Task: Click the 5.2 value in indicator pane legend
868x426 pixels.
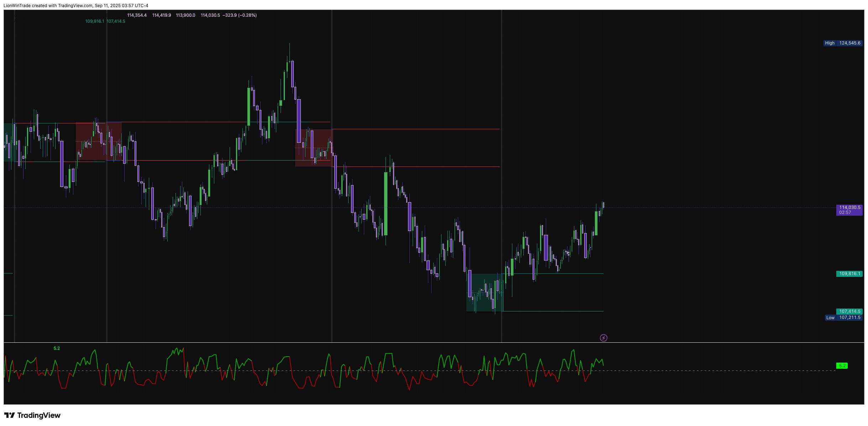Action: click(57, 348)
